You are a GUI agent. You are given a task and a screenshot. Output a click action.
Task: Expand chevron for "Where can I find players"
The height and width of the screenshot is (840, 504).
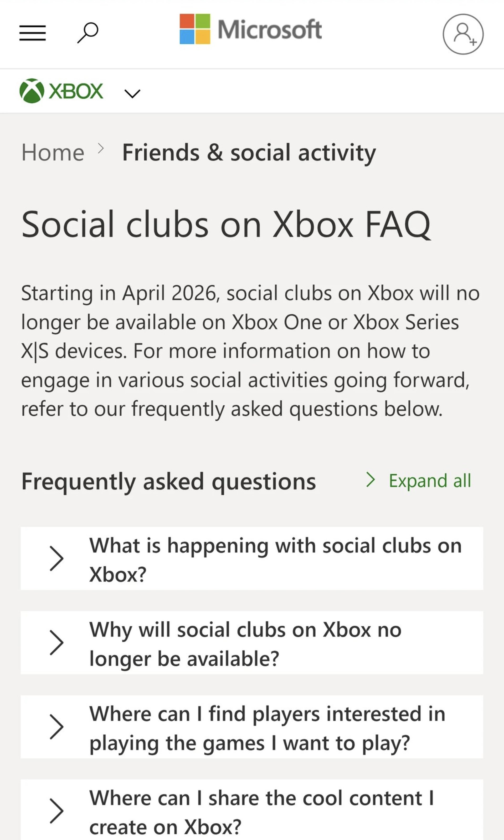coord(56,727)
